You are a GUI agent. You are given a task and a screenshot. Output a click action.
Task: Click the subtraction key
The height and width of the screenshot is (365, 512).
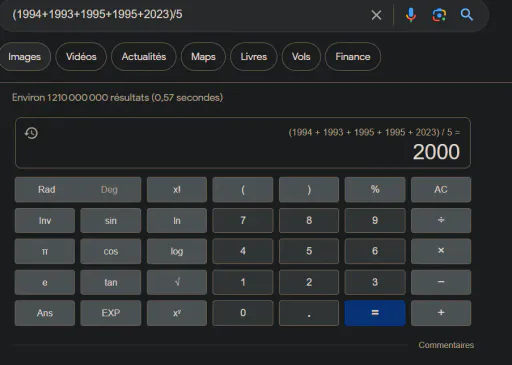(x=441, y=282)
